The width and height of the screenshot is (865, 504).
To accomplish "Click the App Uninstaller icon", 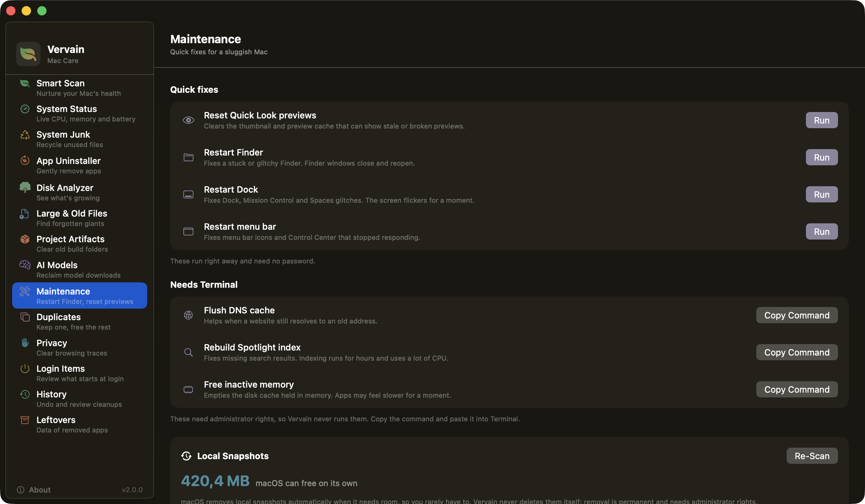I will coord(25,161).
